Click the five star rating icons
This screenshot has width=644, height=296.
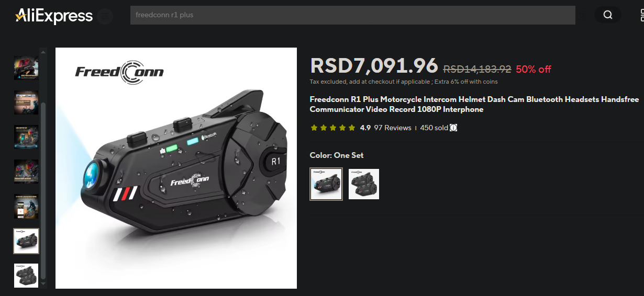(333, 128)
